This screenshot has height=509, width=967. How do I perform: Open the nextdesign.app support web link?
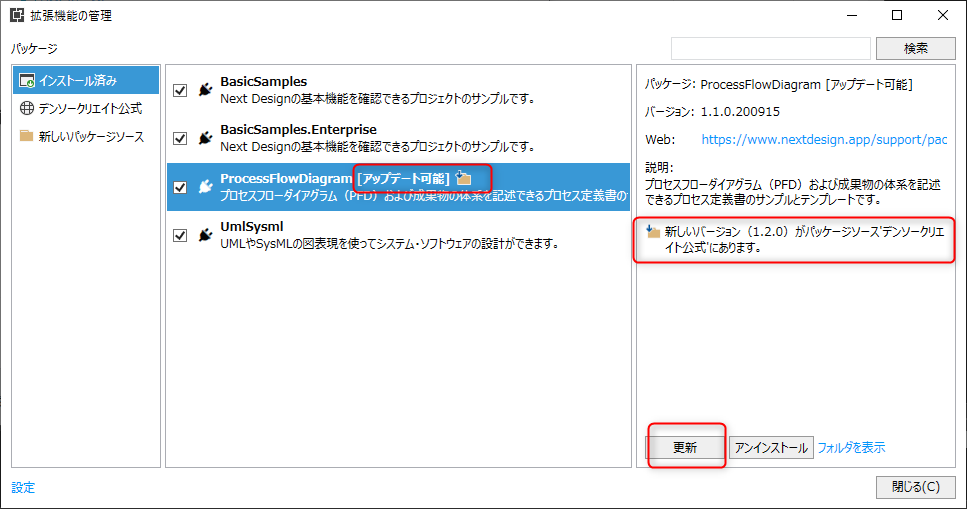[823, 140]
